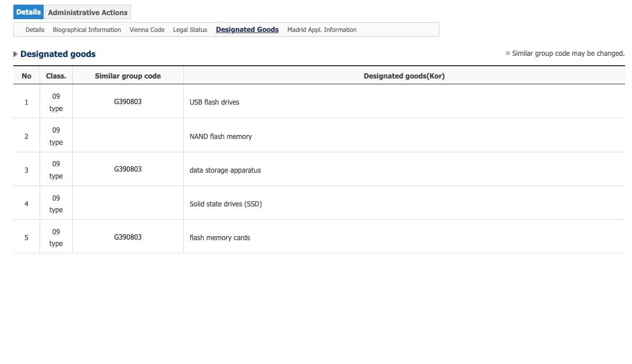The image size is (632, 364).
Task: Select the data storage apparatus row
Action: [225, 170]
